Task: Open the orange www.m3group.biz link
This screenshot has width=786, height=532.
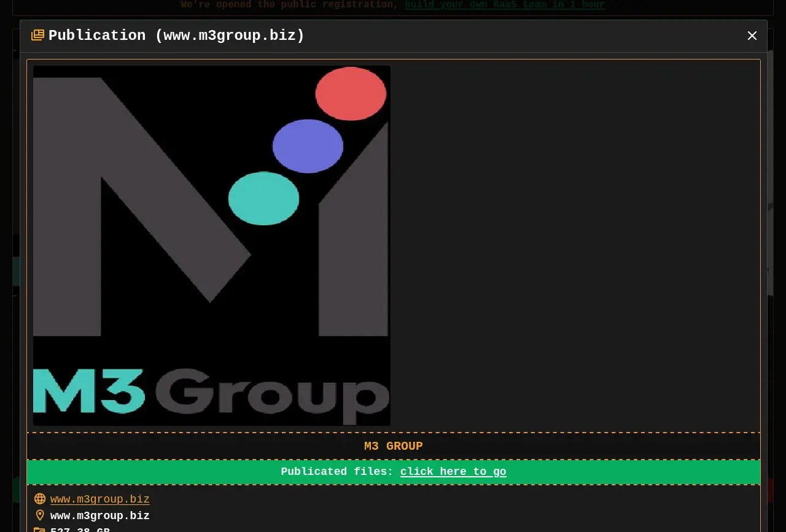Action: click(x=100, y=499)
